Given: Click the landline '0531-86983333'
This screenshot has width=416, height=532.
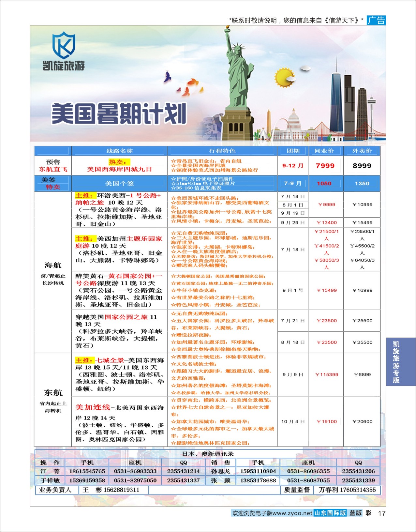Looking at the screenshot, I should tap(135, 471).
